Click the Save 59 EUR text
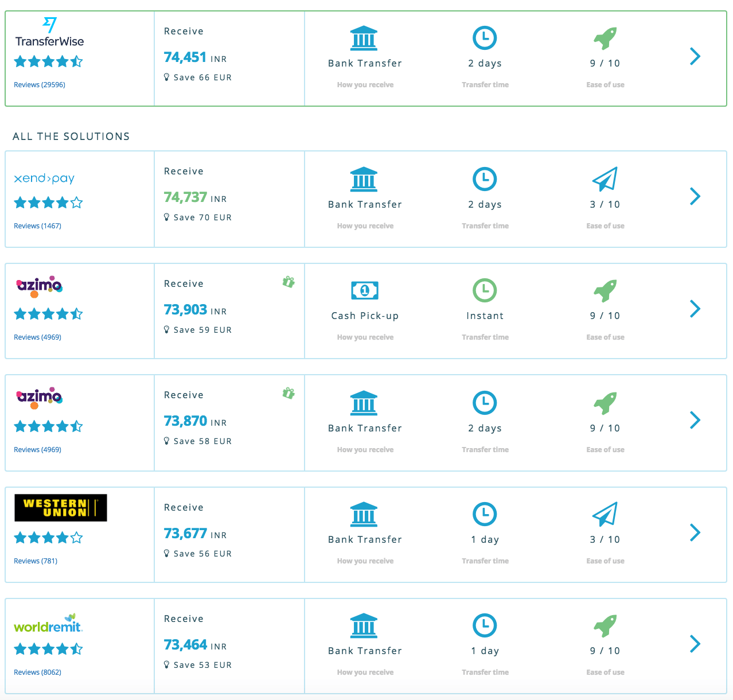The width and height of the screenshot is (733, 700). coord(202,330)
